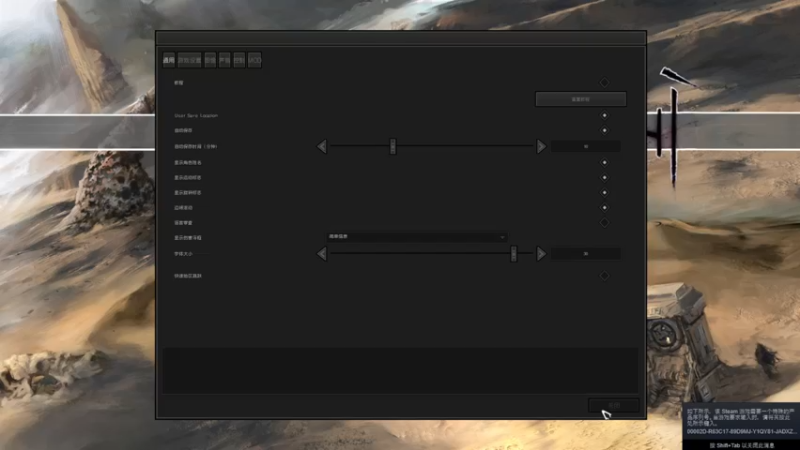Increase 字体大小 with the right arrow
The image size is (800, 450).
click(541, 254)
